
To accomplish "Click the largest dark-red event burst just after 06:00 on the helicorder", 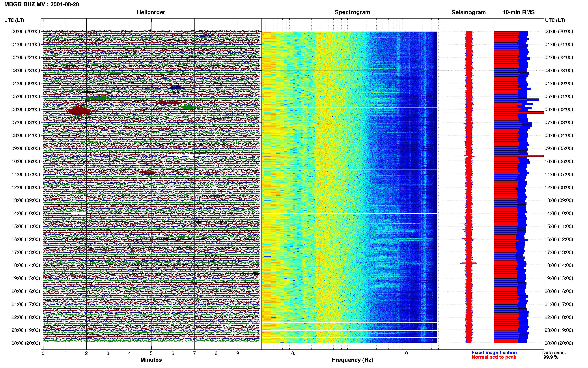I will coord(79,111).
